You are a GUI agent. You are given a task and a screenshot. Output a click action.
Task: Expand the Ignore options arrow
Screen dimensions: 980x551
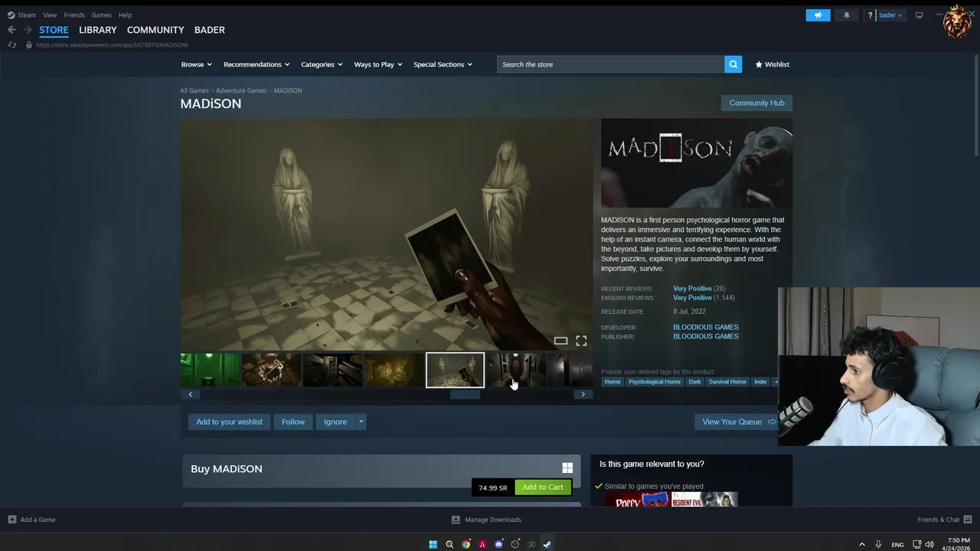361,422
